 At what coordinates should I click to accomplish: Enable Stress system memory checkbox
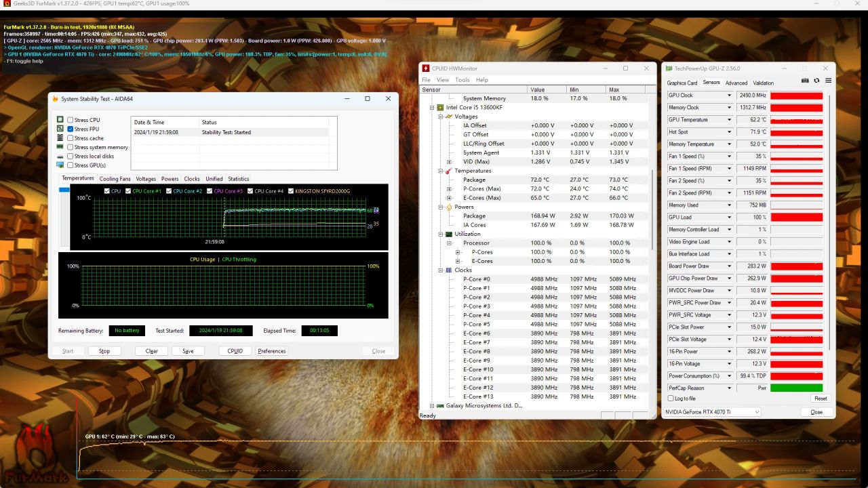click(x=70, y=147)
